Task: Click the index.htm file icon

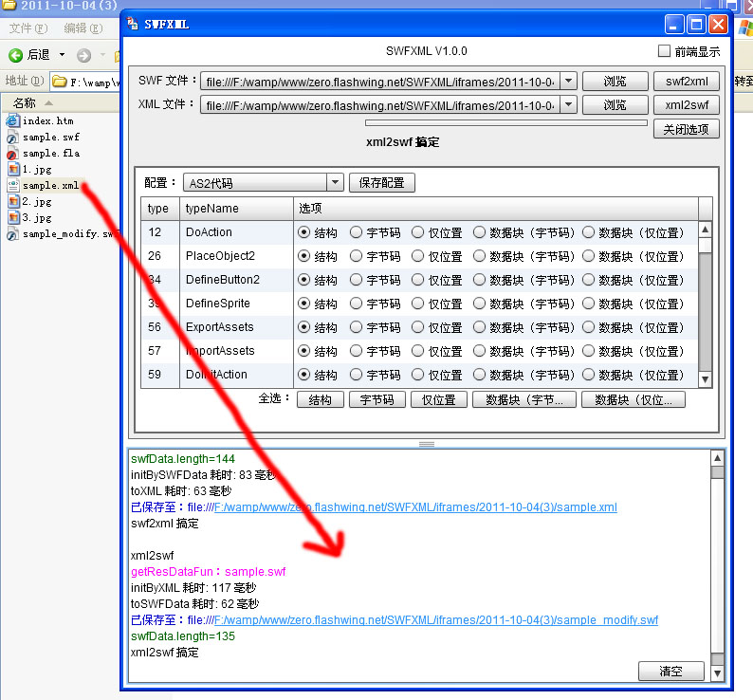Action: tap(13, 120)
